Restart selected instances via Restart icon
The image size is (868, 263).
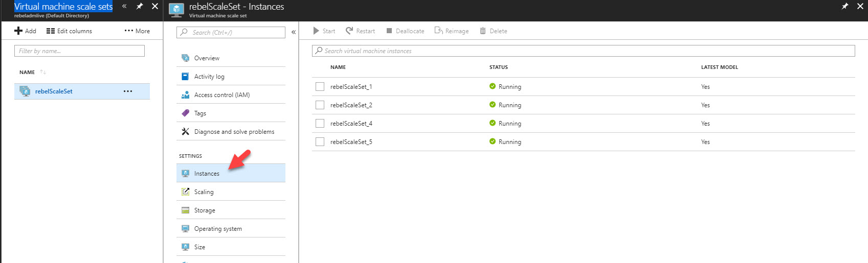[x=349, y=31]
